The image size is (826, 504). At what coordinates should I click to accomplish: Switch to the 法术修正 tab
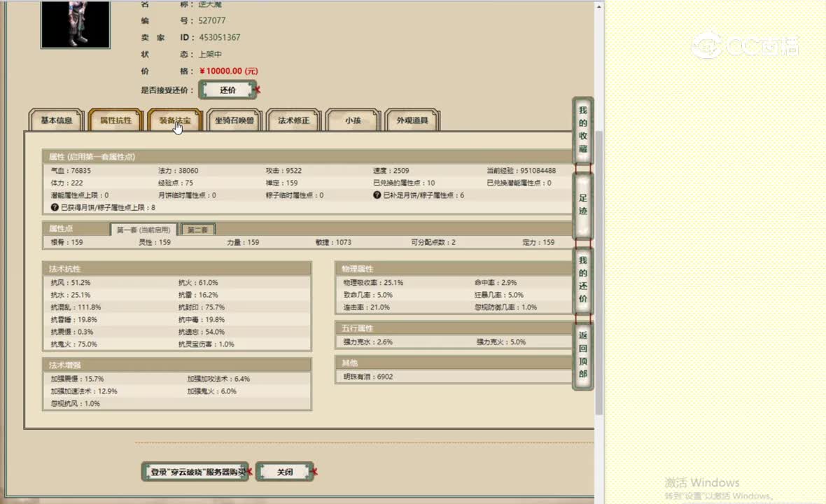293,120
